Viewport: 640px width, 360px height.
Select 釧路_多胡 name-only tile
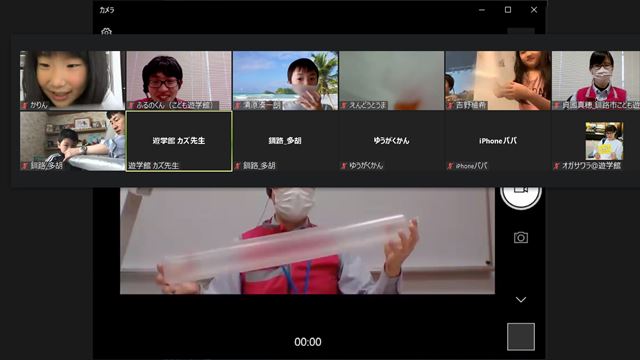point(285,141)
